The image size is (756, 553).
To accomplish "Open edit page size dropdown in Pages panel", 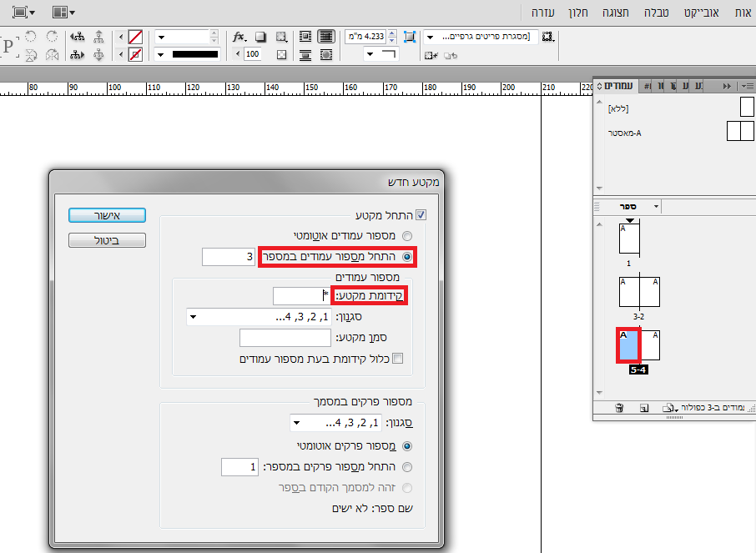I will coord(670,408).
